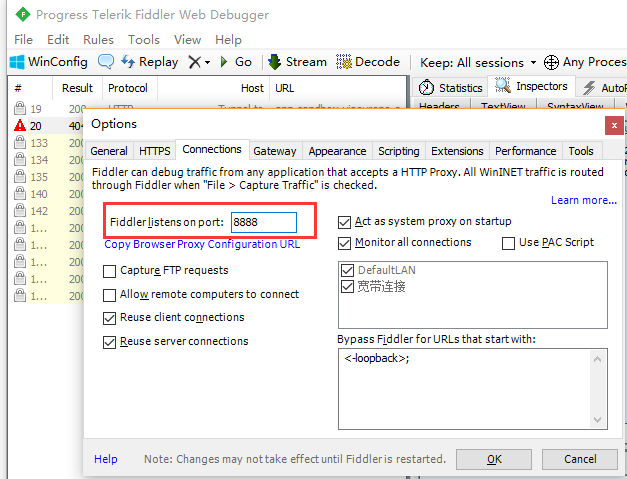Click OK to save options
The width and height of the screenshot is (627, 479).
click(x=494, y=459)
